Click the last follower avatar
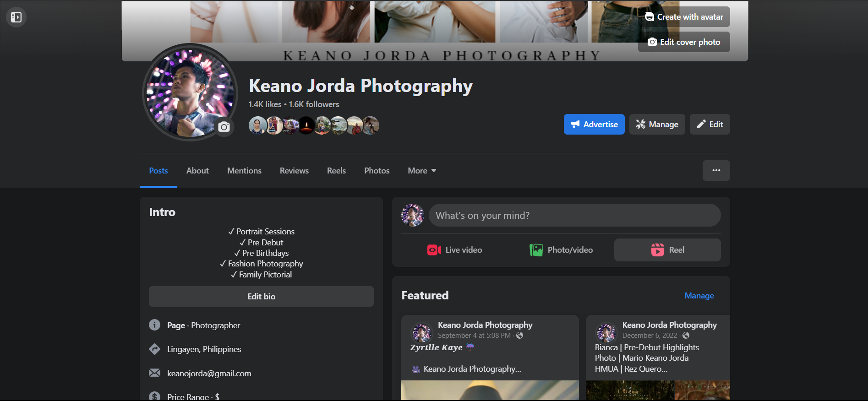The width and height of the screenshot is (868, 401). coord(371,125)
